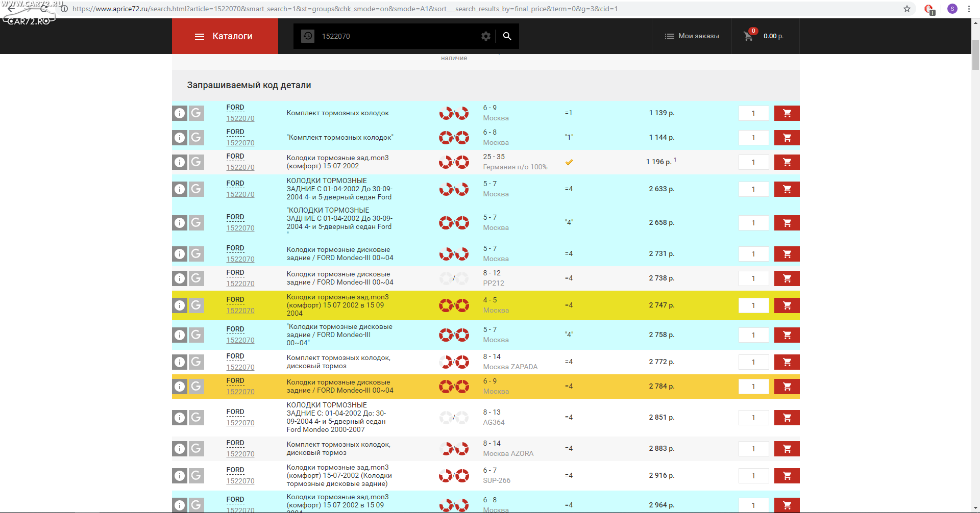The width and height of the screenshot is (980, 513).
Task: Click 'SUP-266' warehouse text
Action: pos(497,480)
